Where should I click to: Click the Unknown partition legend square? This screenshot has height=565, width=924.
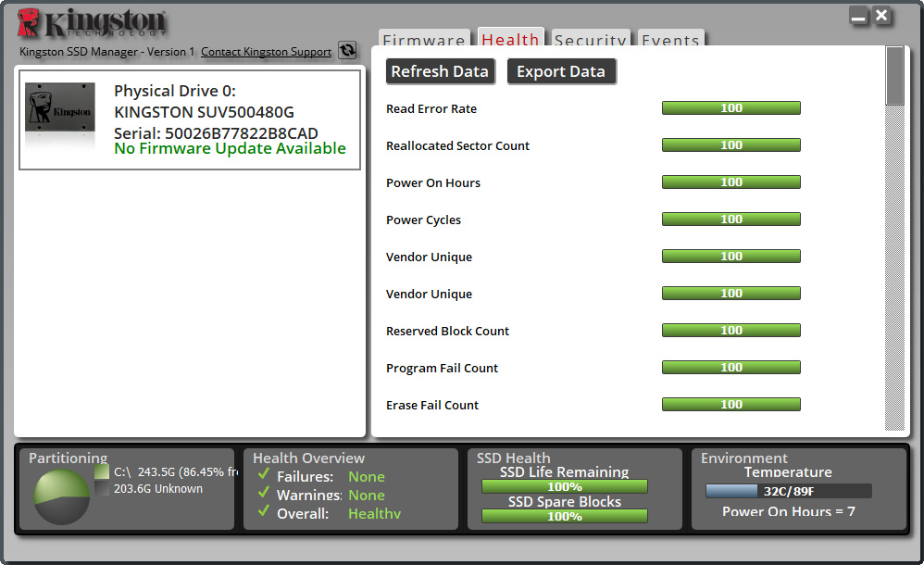[x=102, y=488]
